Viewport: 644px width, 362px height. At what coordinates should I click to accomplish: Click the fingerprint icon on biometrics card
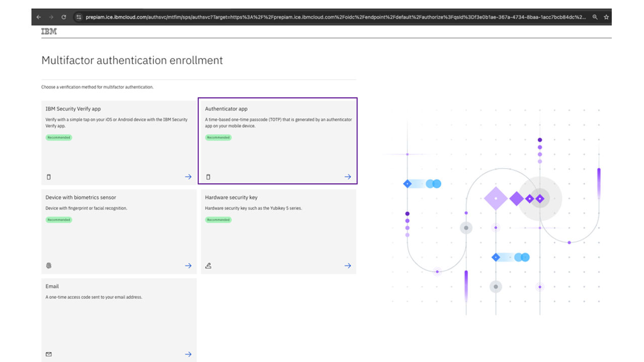[x=49, y=266]
